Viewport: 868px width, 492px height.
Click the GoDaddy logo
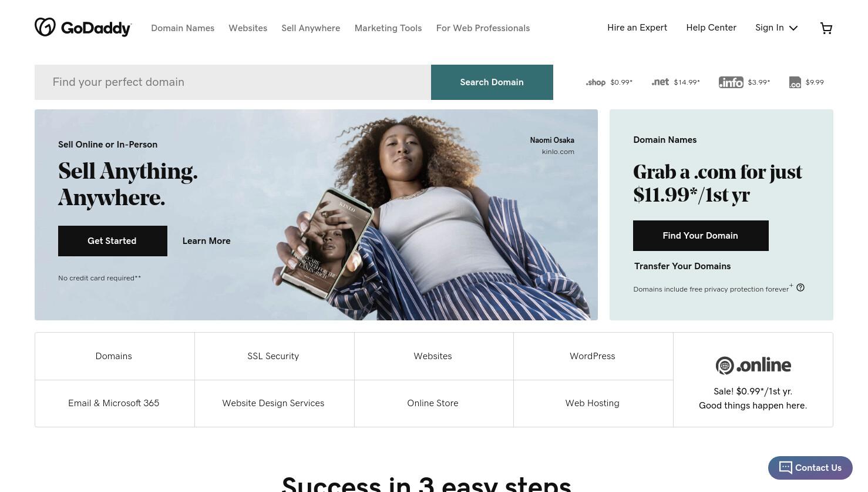coord(83,28)
